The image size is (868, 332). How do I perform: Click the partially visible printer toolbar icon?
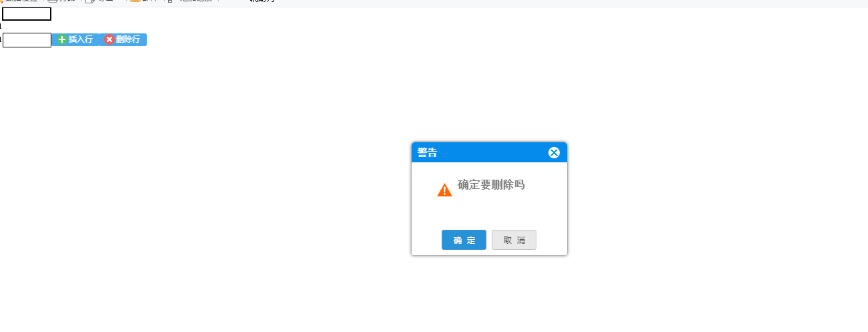[x=53, y=1]
